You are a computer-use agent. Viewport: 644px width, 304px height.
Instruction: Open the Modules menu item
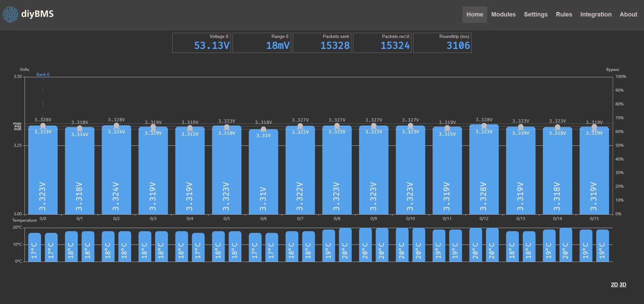[x=503, y=14]
